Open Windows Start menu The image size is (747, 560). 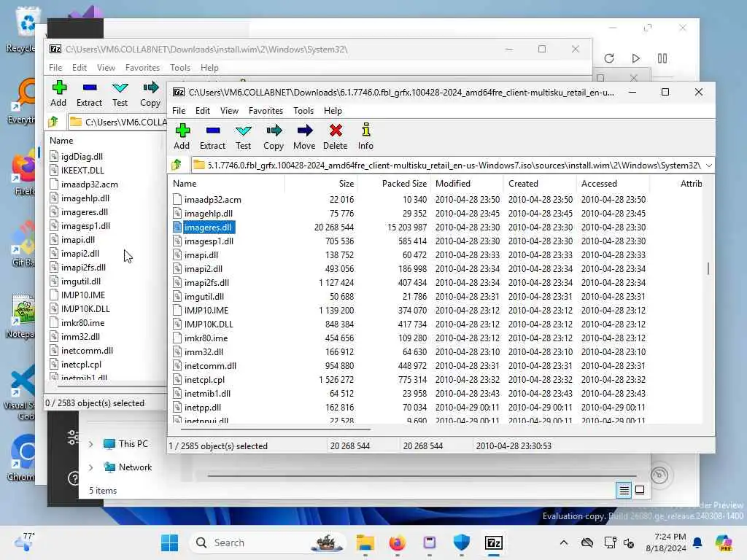pyautogui.click(x=169, y=542)
